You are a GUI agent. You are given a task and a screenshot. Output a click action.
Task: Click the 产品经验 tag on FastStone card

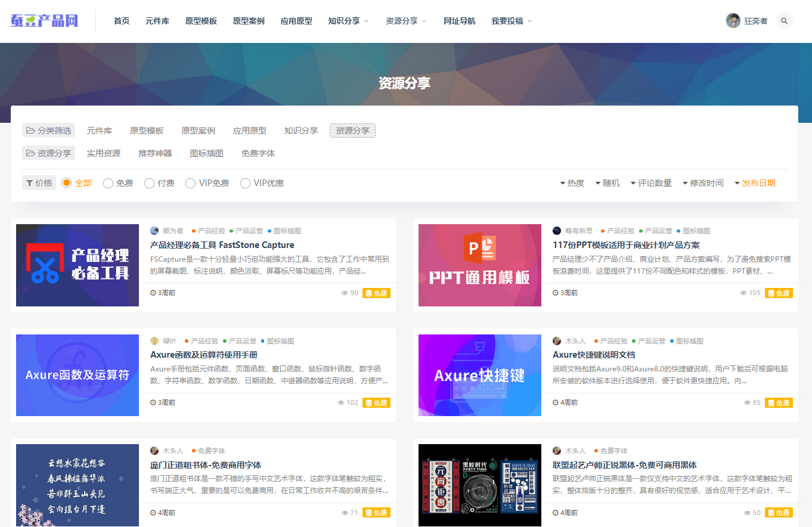[209, 231]
